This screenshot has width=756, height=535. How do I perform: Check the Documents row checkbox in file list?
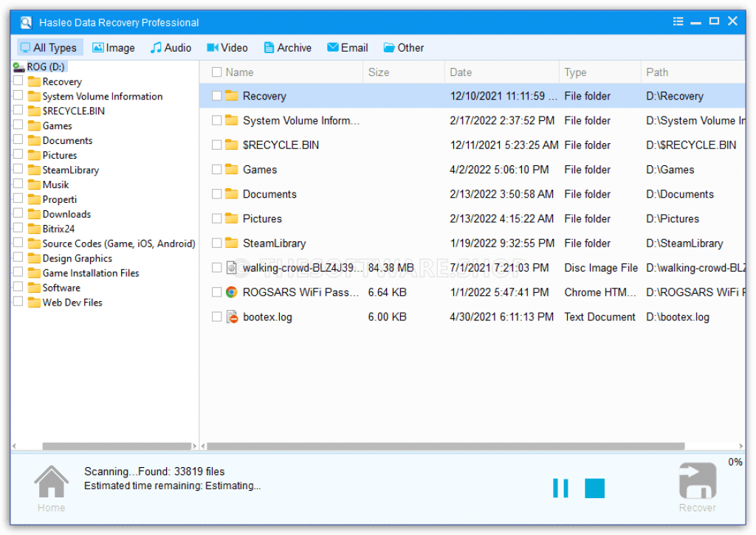pos(217,194)
